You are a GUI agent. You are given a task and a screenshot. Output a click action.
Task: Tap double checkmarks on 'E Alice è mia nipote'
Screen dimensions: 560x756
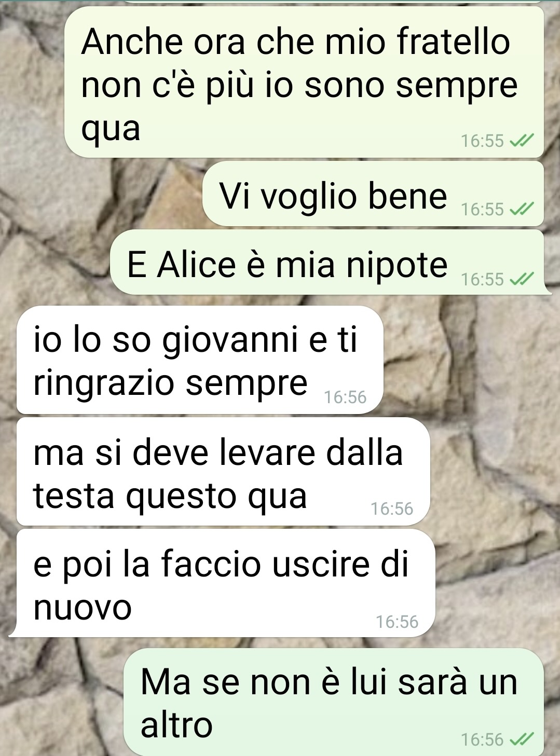[521, 279]
